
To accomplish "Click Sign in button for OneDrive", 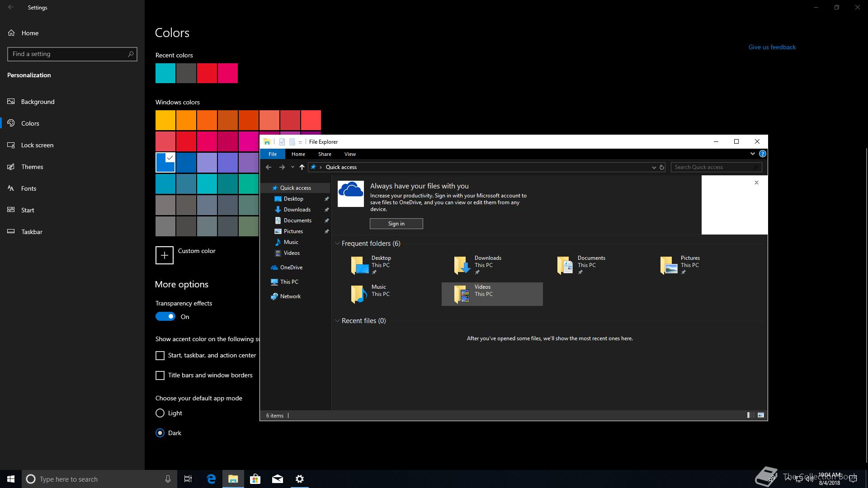I will tap(396, 224).
